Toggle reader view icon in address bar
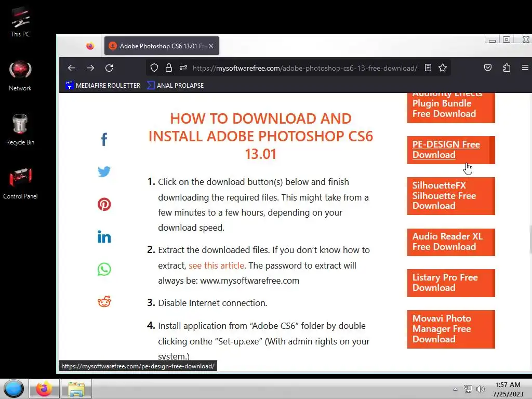 click(x=428, y=68)
